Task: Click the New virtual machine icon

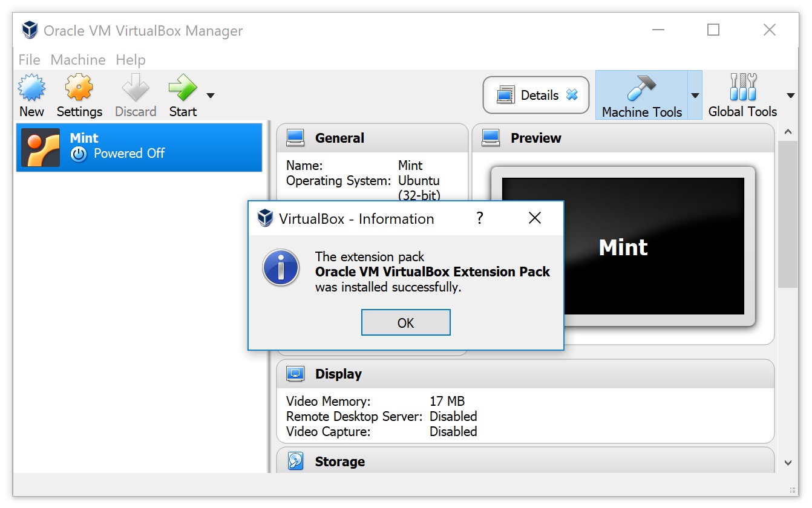Action: (31, 88)
